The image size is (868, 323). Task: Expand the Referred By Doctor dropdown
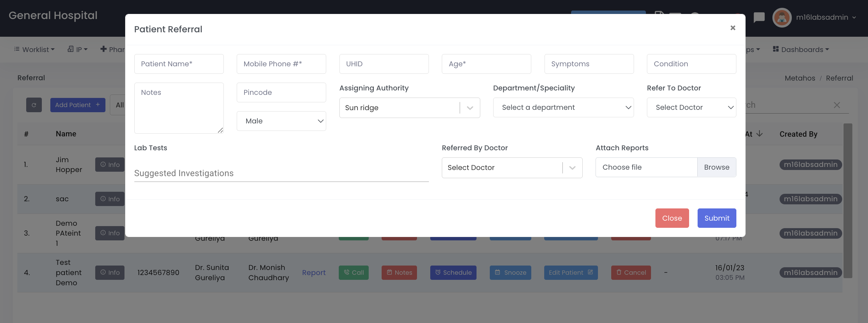(x=572, y=168)
